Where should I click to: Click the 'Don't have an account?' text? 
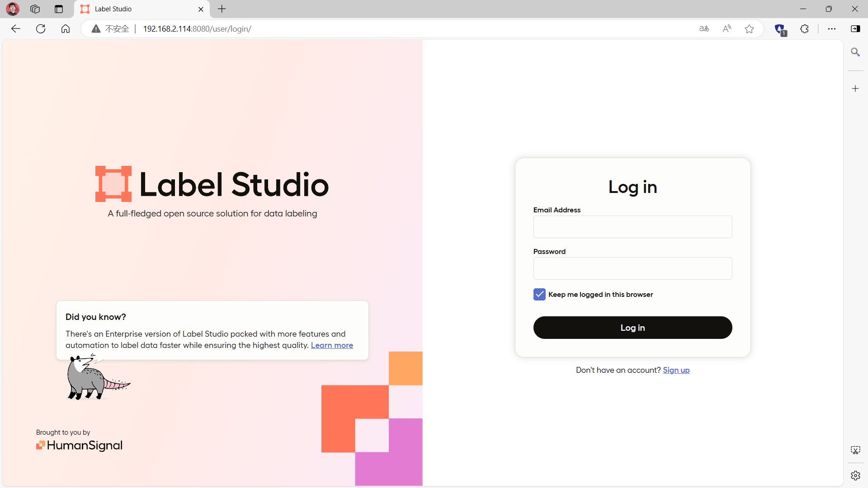[x=618, y=370]
